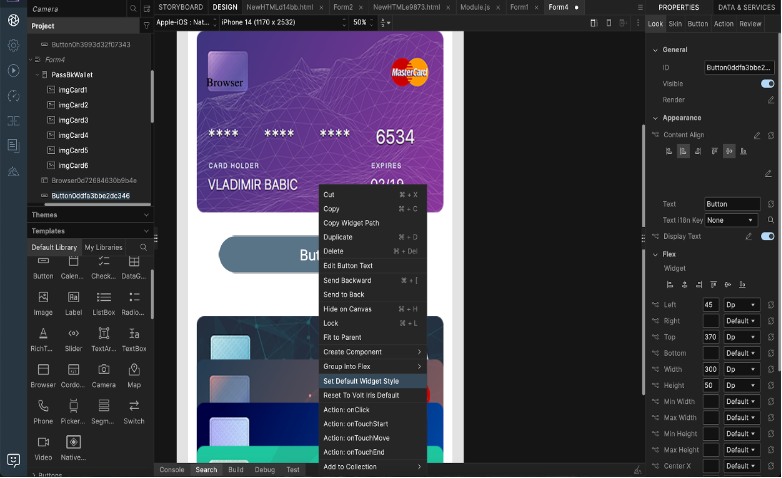
Task: Open the DATA & SERVICES panel tab
Action: tap(747, 7)
